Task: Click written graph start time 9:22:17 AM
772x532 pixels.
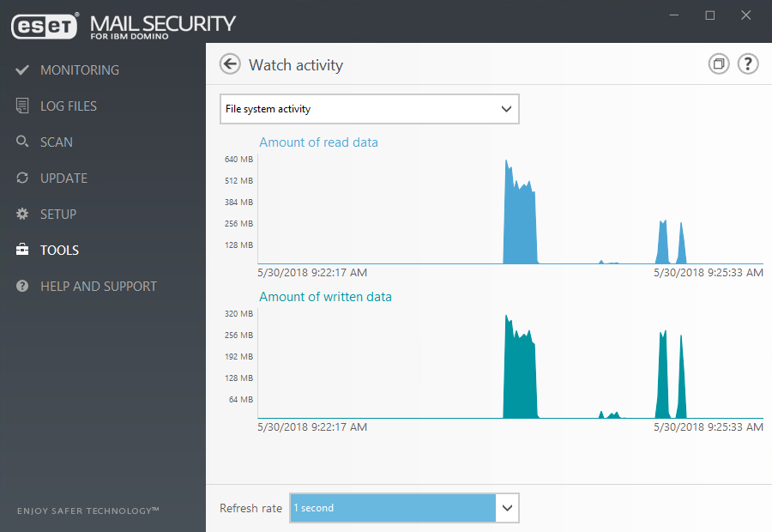Action: click(312, 427)
